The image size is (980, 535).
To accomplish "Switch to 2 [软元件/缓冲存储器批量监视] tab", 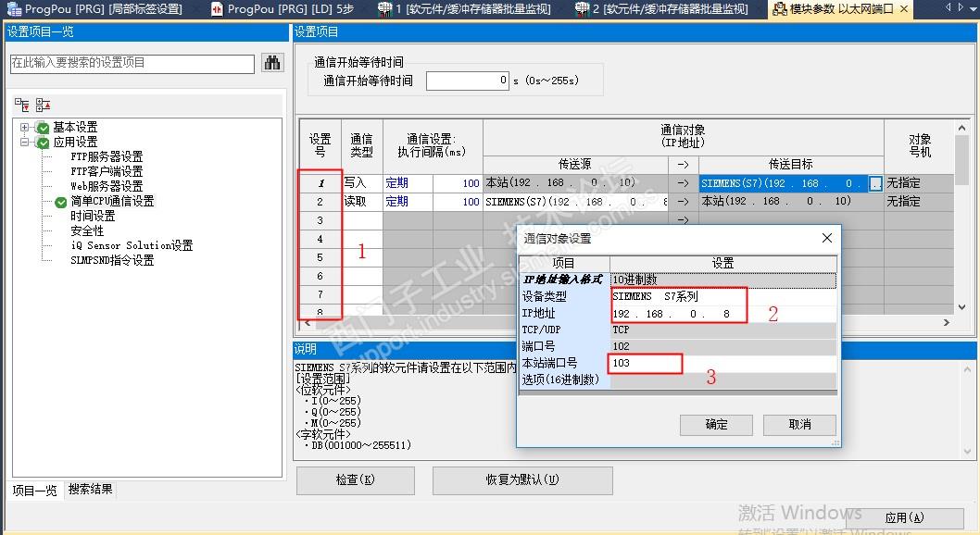I will [662, 8].
